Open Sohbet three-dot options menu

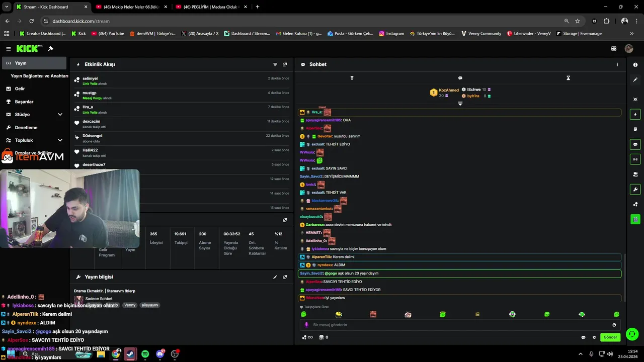click(617, 64)
